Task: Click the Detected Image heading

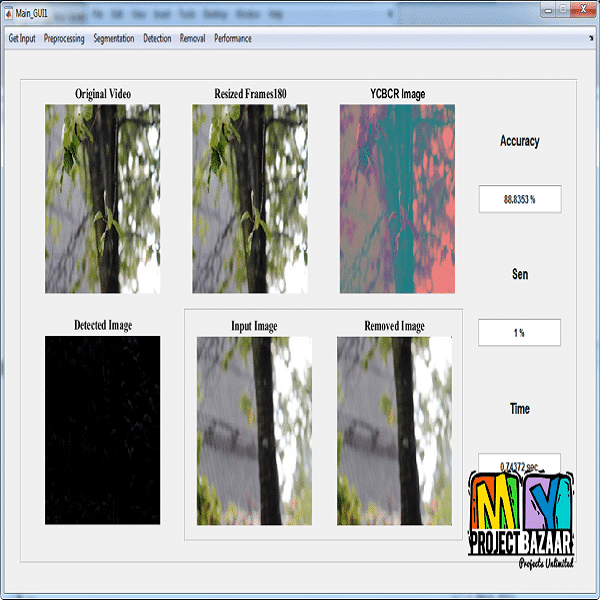Action: (x=103, y=325)
